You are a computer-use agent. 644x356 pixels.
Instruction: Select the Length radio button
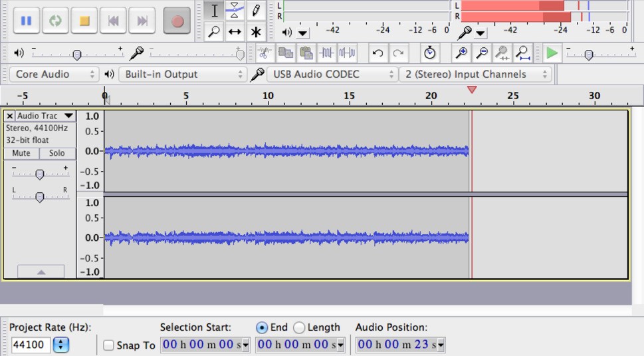click(x=299, y=327)
